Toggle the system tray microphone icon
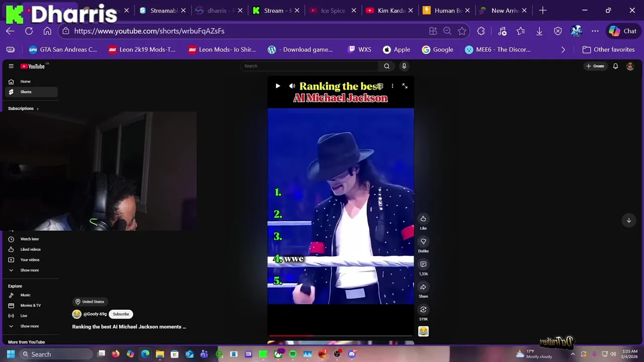Viewport: 644px width, 362px height. (x=594, y=354)
